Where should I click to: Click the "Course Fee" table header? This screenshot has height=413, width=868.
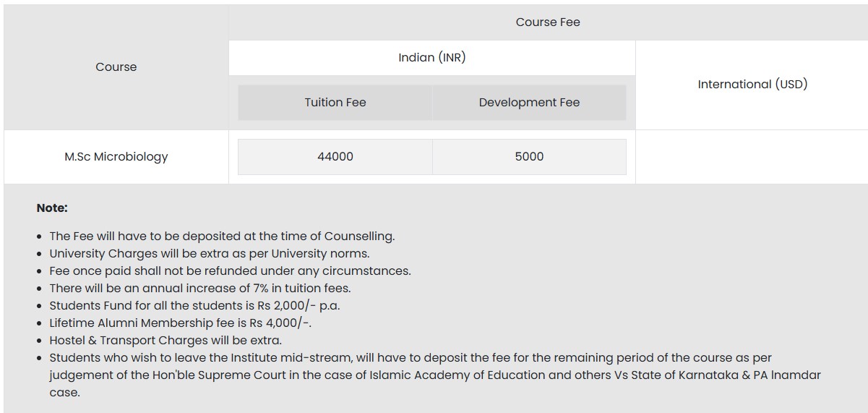(548, 22)
